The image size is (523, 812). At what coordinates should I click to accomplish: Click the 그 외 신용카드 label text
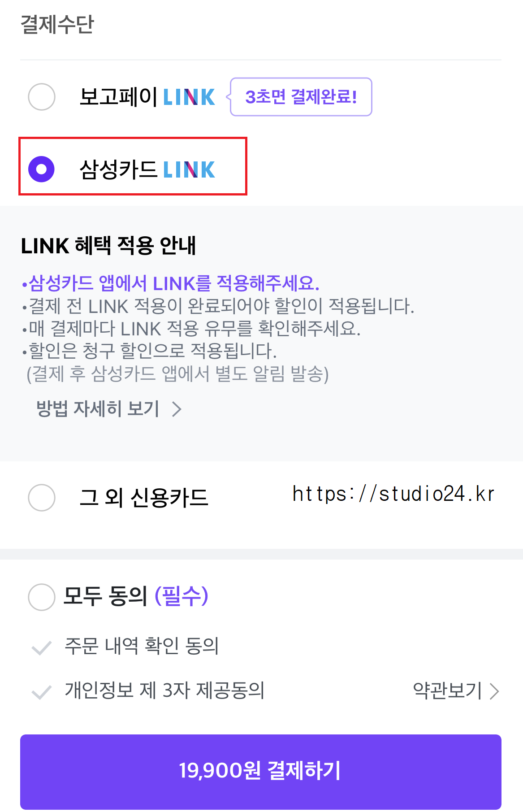tap(144, 498)
